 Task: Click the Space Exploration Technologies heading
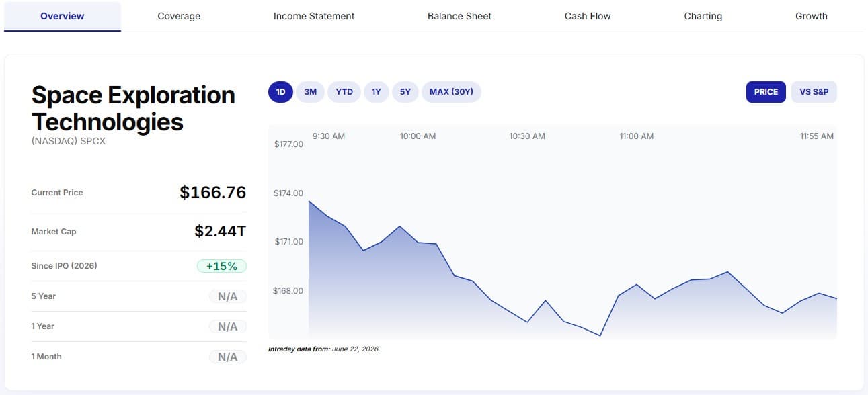pos(133,108)
